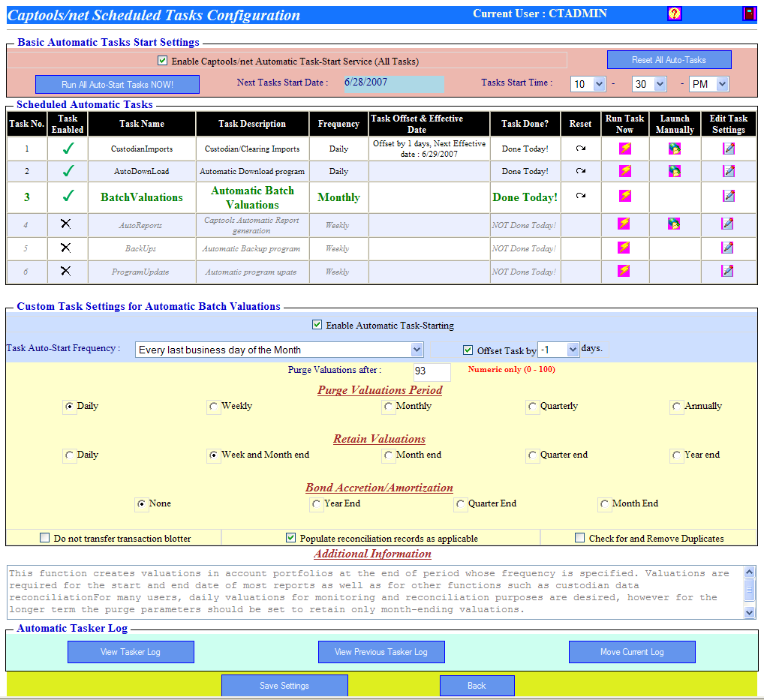Image resolution: width=764 pixels, height=700 pixels.
Task: Click View Previous Tasker Log
Action: pyautogui.click(x=381, y=651)
